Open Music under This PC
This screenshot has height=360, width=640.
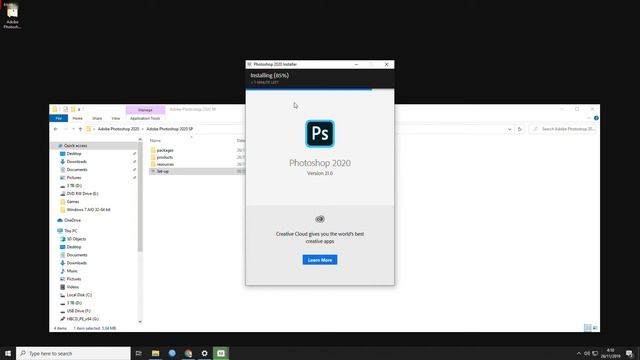click(72, 271)
